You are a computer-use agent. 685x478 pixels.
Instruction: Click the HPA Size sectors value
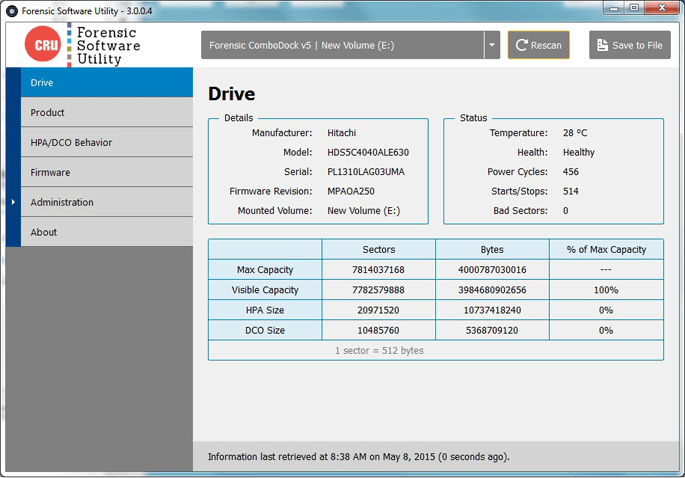[x=378, y=310]
